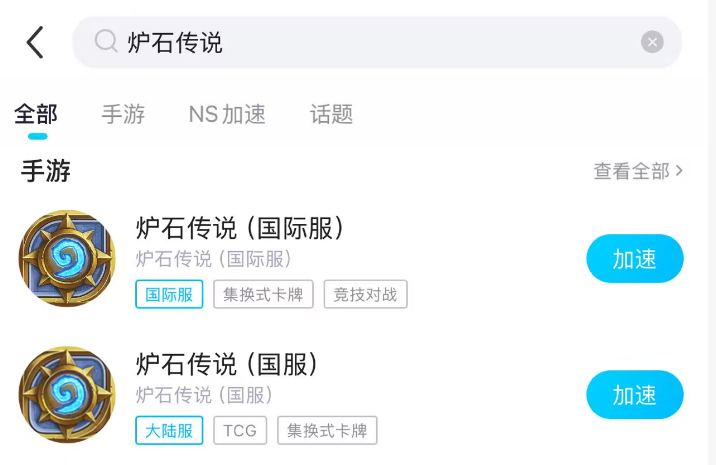Open the 炉石传说 (国服) title link
716x465 pixels.
(226, 364)
